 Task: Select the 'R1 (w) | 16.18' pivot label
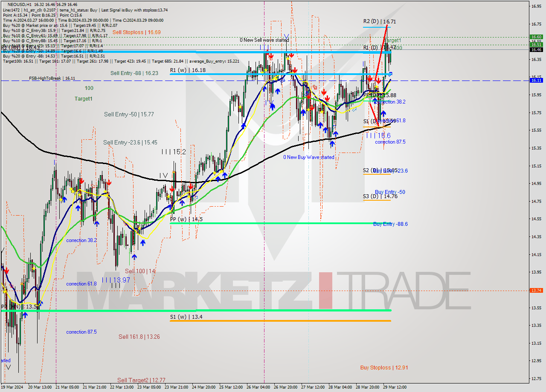[188, 70]
